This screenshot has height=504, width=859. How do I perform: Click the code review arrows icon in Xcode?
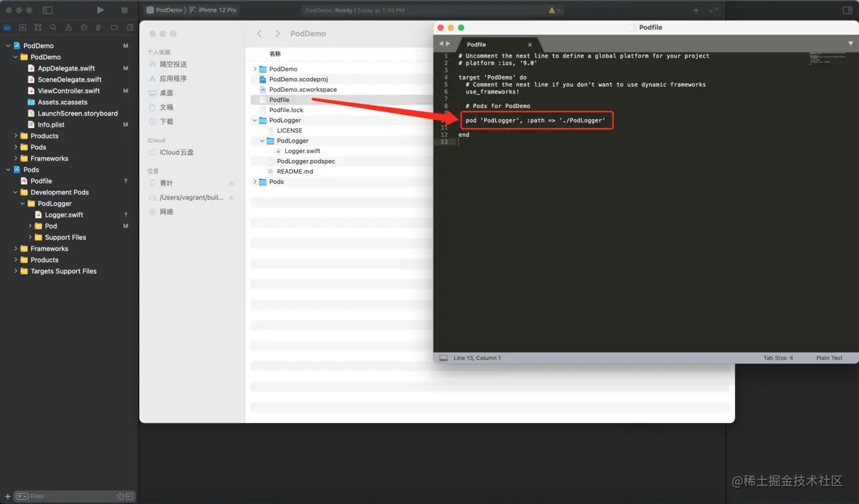[x=714, y=10]
